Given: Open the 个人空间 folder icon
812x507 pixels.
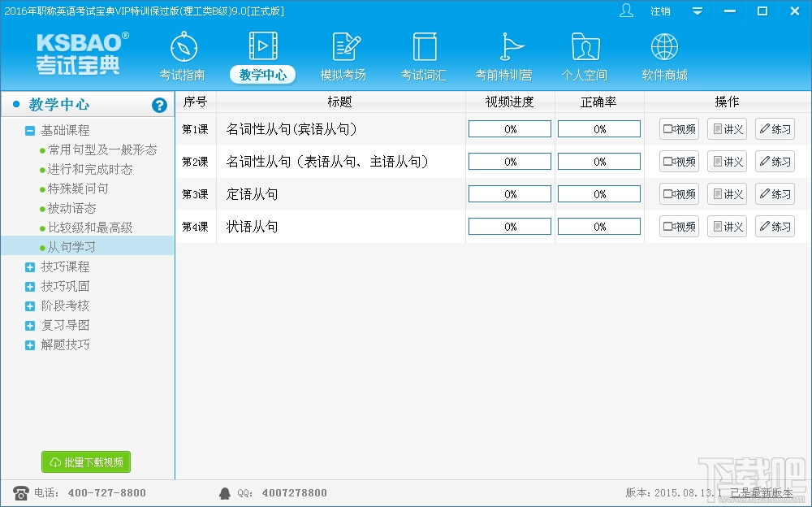Looking at the screenshot, I should [x=585, y=46].
